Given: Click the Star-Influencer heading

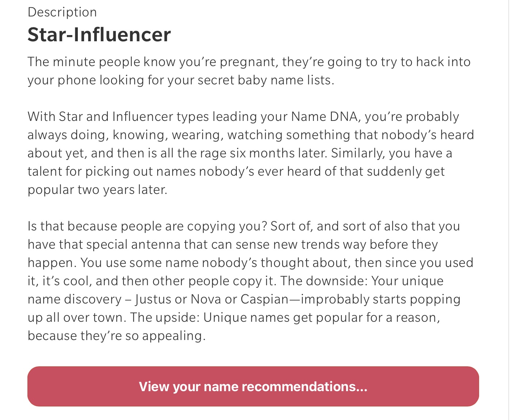Looking at the screenshot, I should pos(99,35).
